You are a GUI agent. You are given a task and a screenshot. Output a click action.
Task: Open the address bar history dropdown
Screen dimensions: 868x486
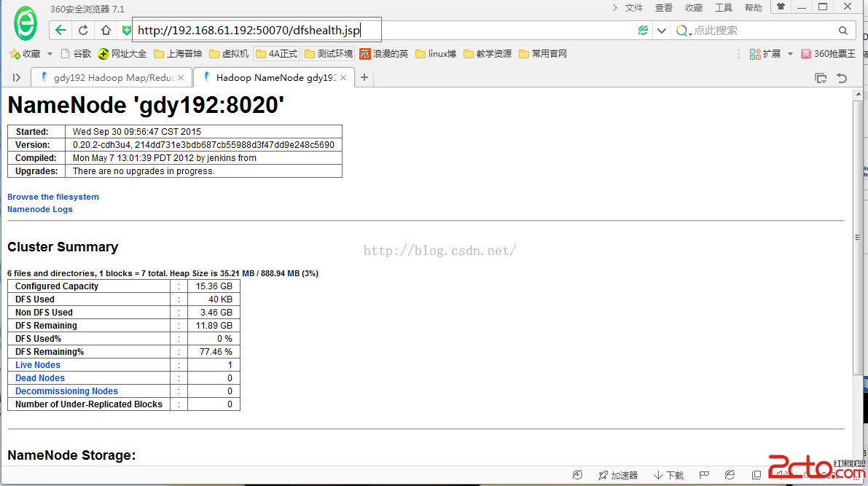click(x=662, y=31)
